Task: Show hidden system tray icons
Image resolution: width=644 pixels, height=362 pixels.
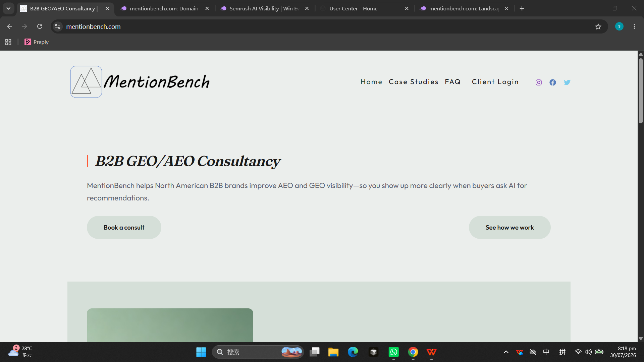Action: [506, 352]
